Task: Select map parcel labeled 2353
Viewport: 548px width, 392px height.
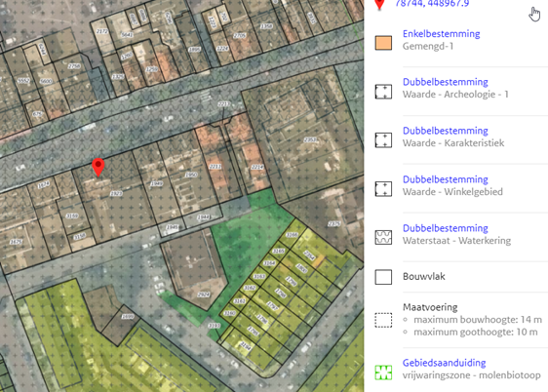Action: (310, 139)
